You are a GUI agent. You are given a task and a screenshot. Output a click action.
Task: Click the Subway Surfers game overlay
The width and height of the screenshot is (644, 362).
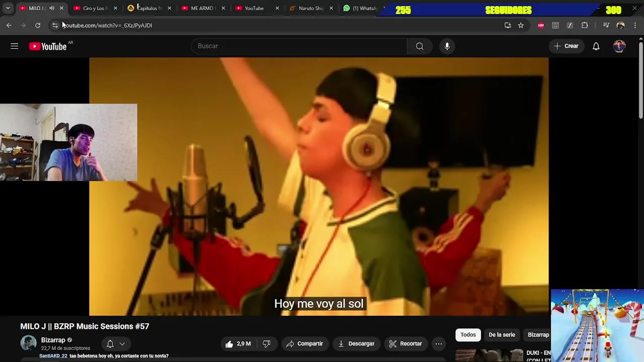click(x=597, y=325)
